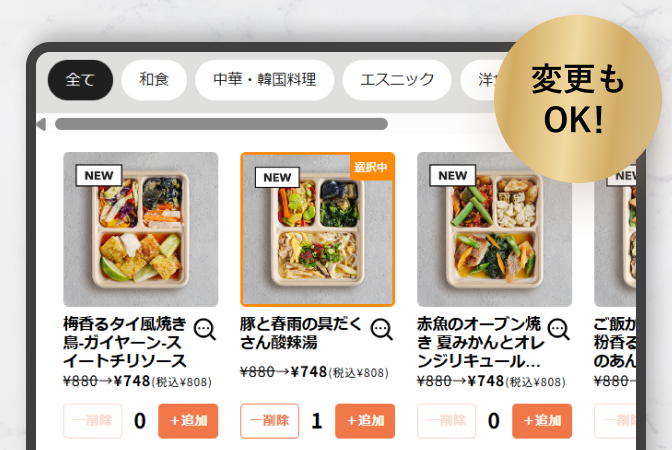Click 一削除 under the 赤魚 meal
The image size is (672, 450).
[x=447, y=421]
